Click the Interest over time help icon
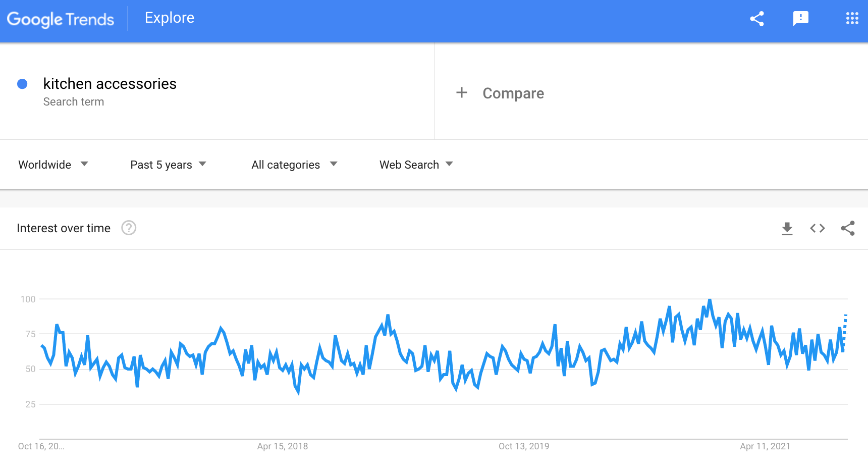868x469 pixels. [x=129, y=228]
